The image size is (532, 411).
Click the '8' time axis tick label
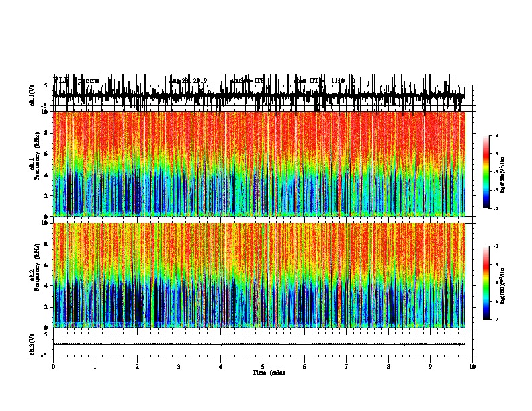(x=388, y=367)
